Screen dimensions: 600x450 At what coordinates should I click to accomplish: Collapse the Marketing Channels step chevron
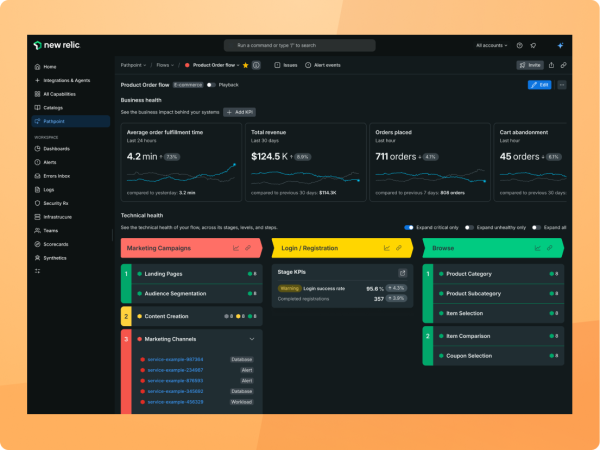pos(252,339)
